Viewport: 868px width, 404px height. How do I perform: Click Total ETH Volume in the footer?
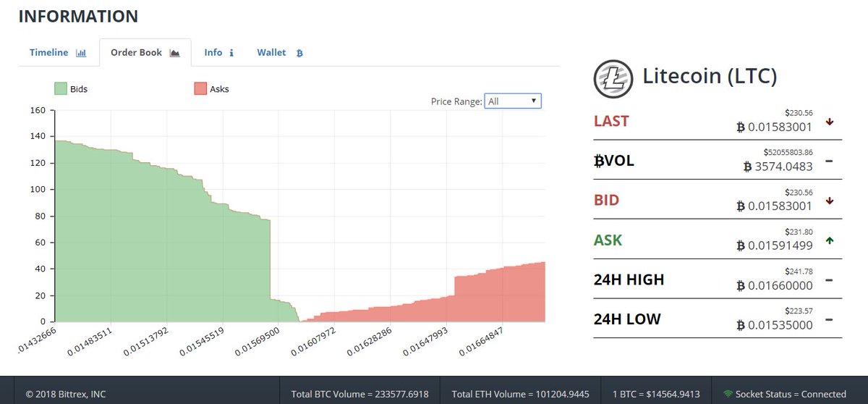(x=519, y=395)
